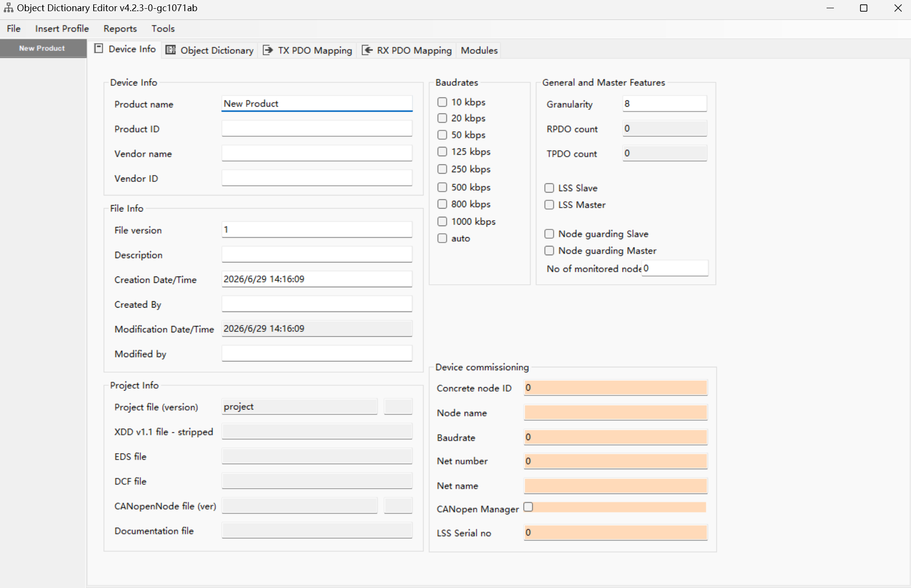Click the application icon in title bar
The image size is (911, 588).
click(x=8, y=8)
